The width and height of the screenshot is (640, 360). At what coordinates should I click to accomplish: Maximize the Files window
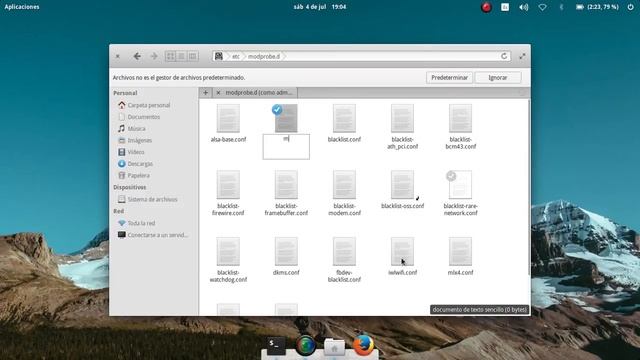click(522, 56)
